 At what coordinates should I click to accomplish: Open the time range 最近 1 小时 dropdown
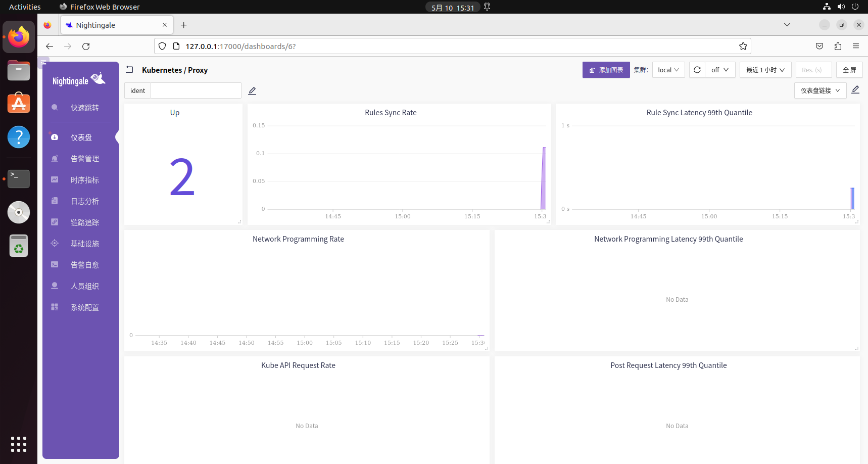point(765,70)
